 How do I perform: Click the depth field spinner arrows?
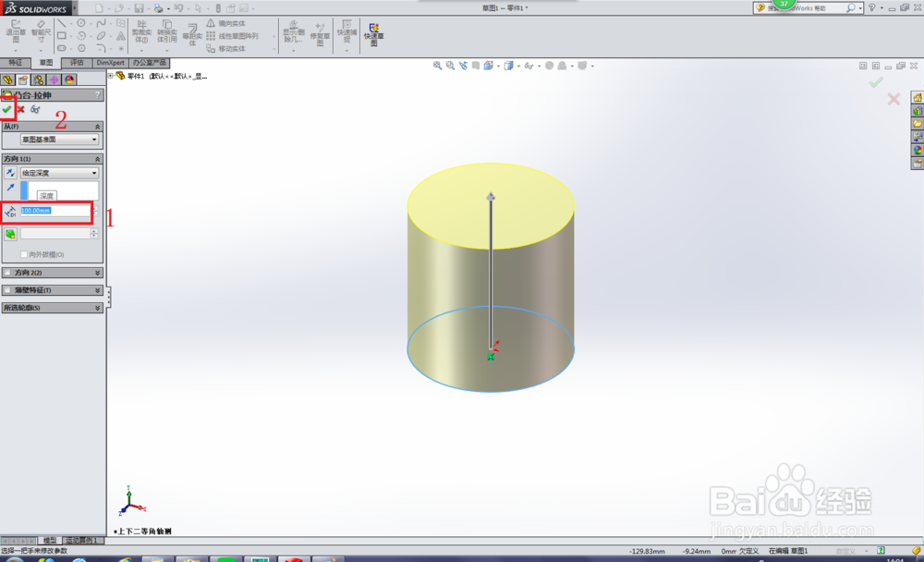(x=93, y=211)
